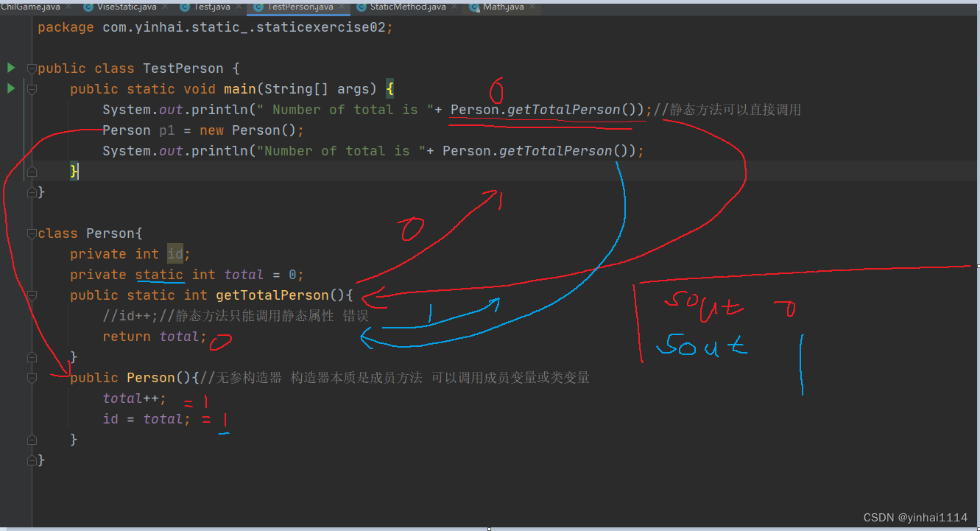
Task: Click the ViseStatic.java file class icon
Action: coord(89,7)
